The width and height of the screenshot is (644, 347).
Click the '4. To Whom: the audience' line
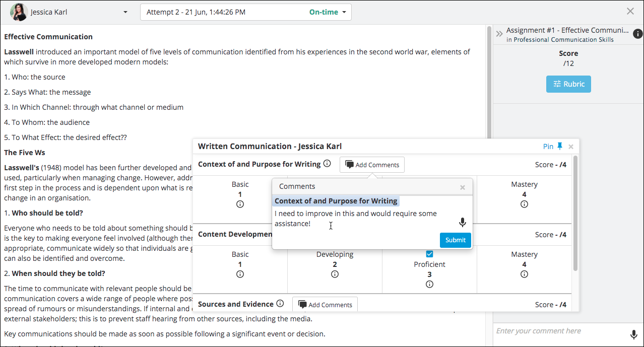point(47,122)
